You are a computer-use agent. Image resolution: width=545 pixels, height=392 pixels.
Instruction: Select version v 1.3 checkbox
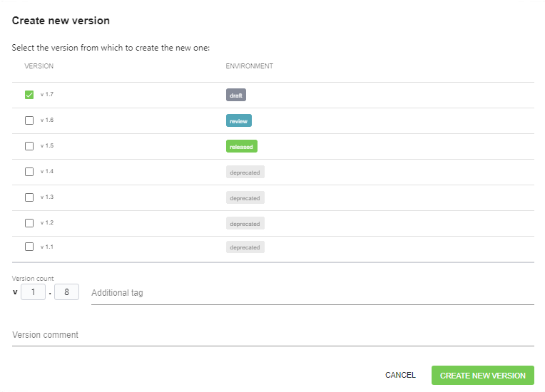[29, 197]
